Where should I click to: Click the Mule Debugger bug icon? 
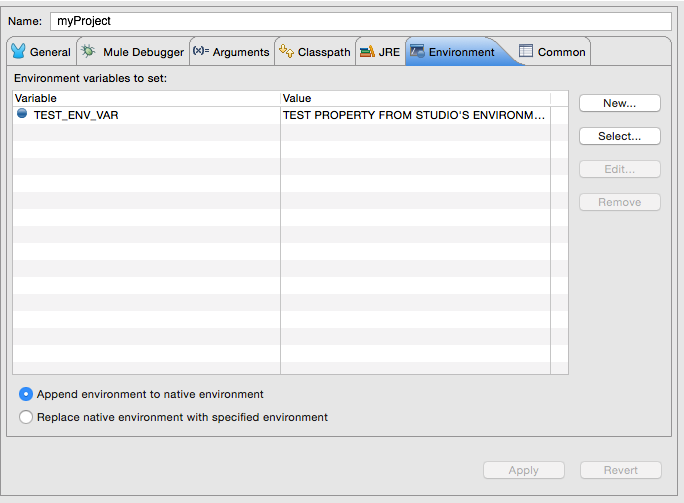[x=89, y=52]
